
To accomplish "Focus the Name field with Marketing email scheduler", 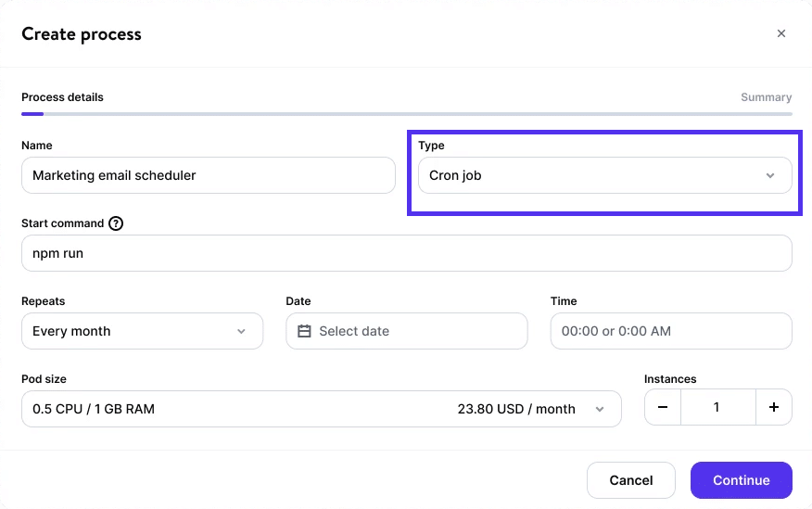I will click(208, 175).
